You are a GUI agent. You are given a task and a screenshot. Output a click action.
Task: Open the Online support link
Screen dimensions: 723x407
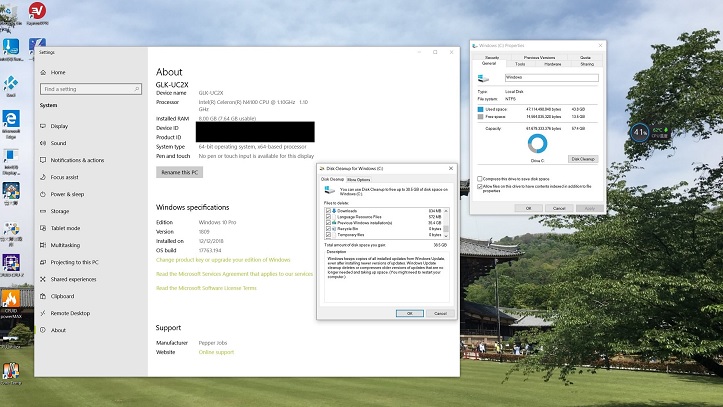(216, 352)
